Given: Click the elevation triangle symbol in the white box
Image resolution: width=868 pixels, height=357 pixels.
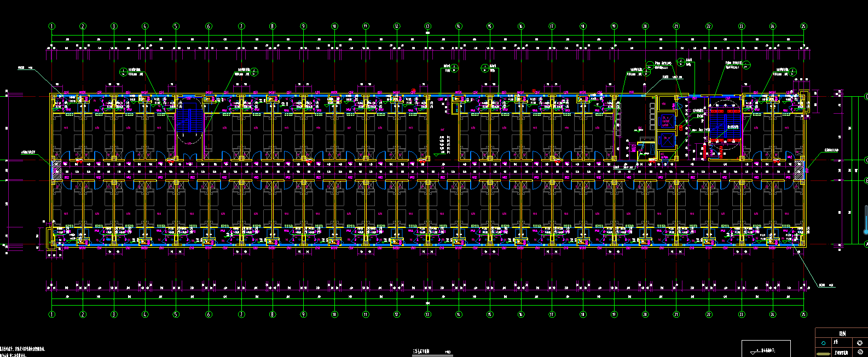Looking at the screenshot, I should pos(753,353).
